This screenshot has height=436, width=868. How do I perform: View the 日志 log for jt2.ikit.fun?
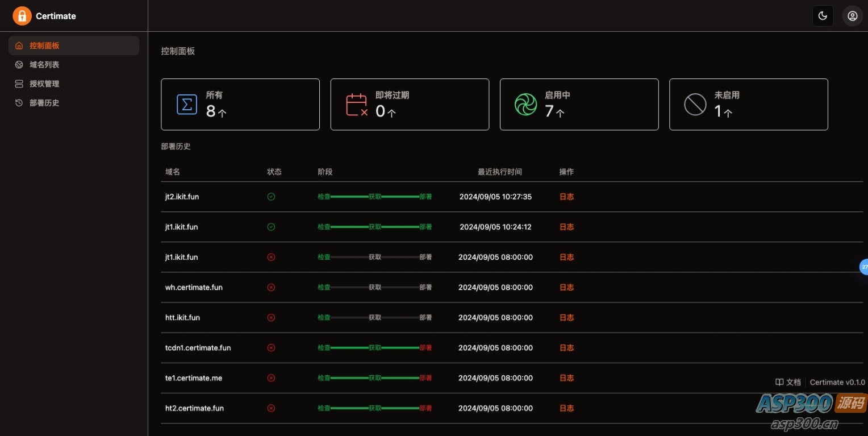click(x=566, y=197)
